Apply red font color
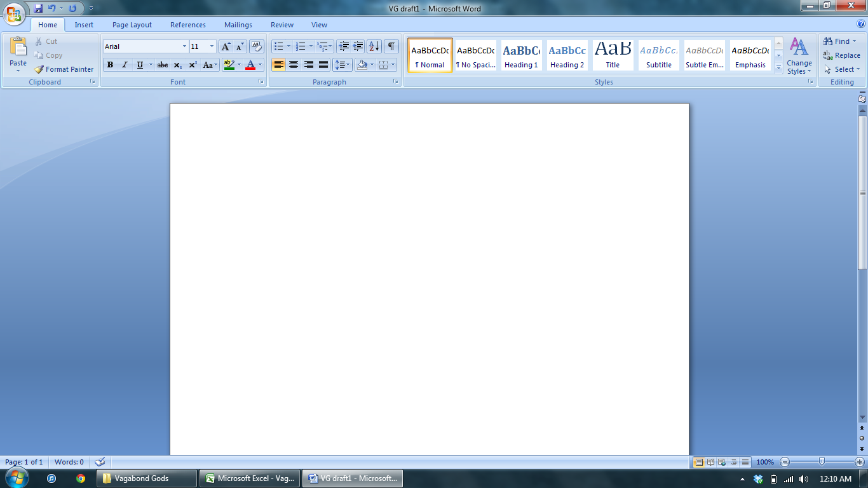This screenshot has height=488, width=868. tap(250, 65)
